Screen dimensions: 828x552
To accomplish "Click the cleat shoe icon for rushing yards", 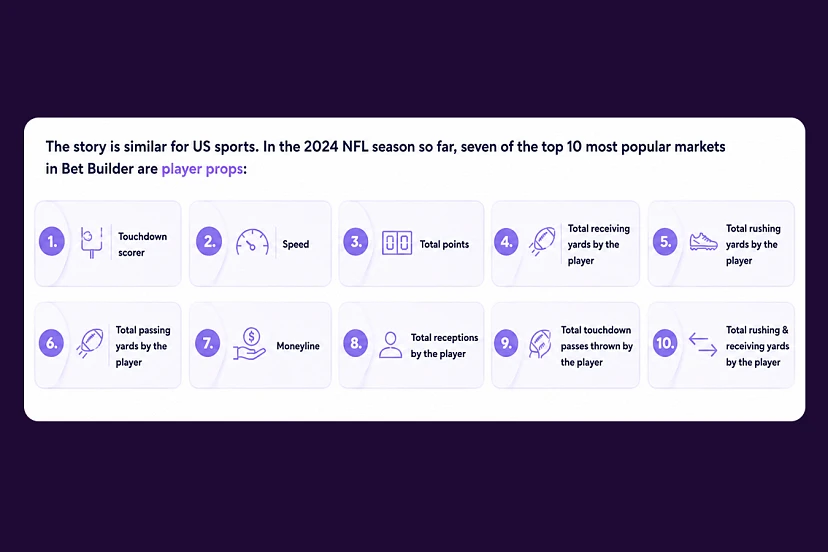I will pyautogui.click(x=703, y=242).
